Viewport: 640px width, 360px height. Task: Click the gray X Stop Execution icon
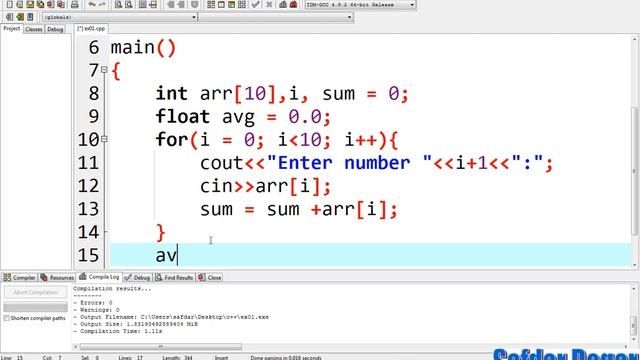pyautogui.click(x=269, y=4)
